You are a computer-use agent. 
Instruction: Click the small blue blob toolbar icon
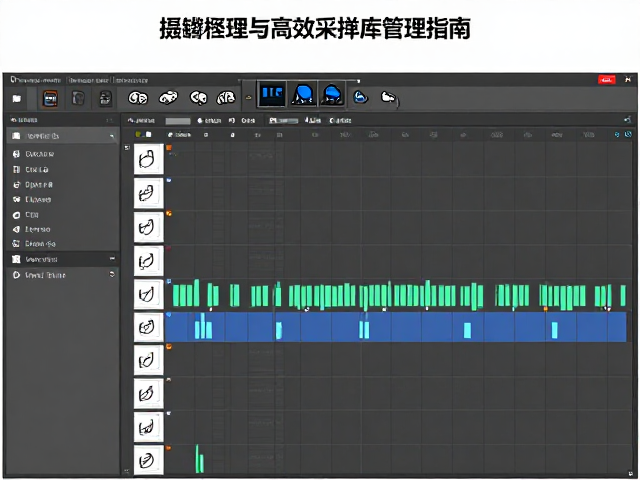tap(360, 97)
